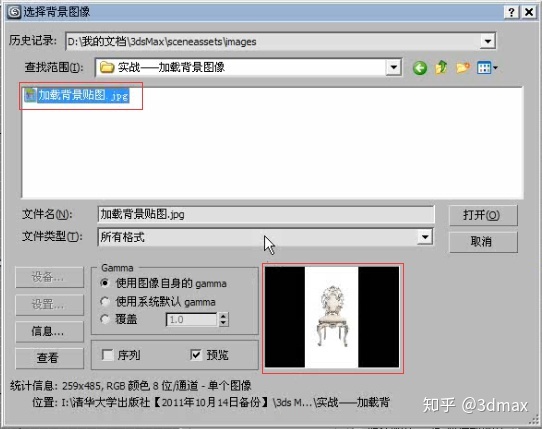Viewport: 542px width, 429px height.
Task: Select 使用系统默认 gamma radio
Action: (105, 301)
